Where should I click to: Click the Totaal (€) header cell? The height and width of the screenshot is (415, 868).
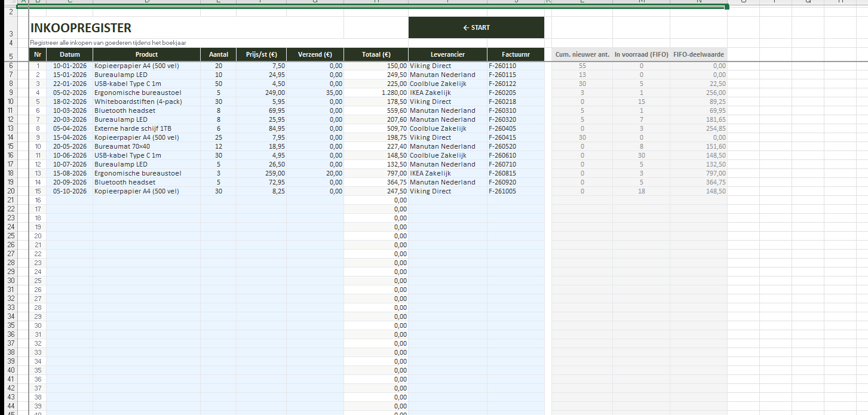pos(376,54)
